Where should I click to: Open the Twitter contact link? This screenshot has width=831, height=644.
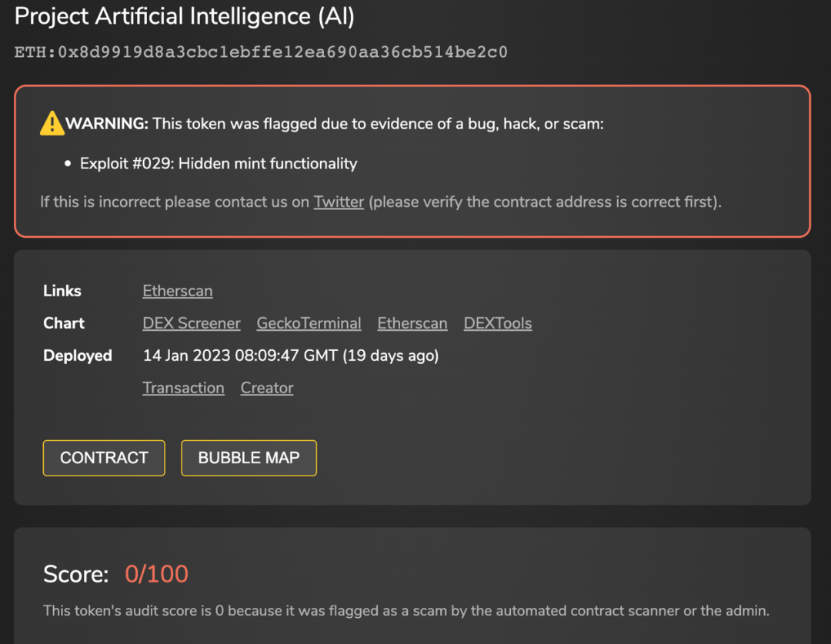(x=339, y=202)
